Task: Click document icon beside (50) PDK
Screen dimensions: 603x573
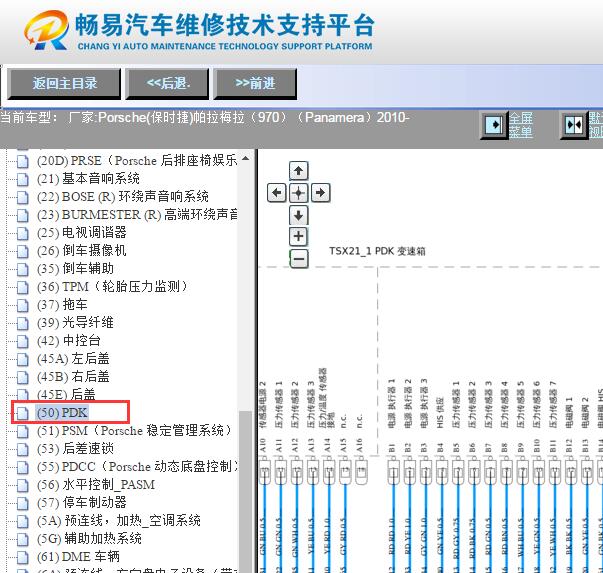Action: [23, 413]
